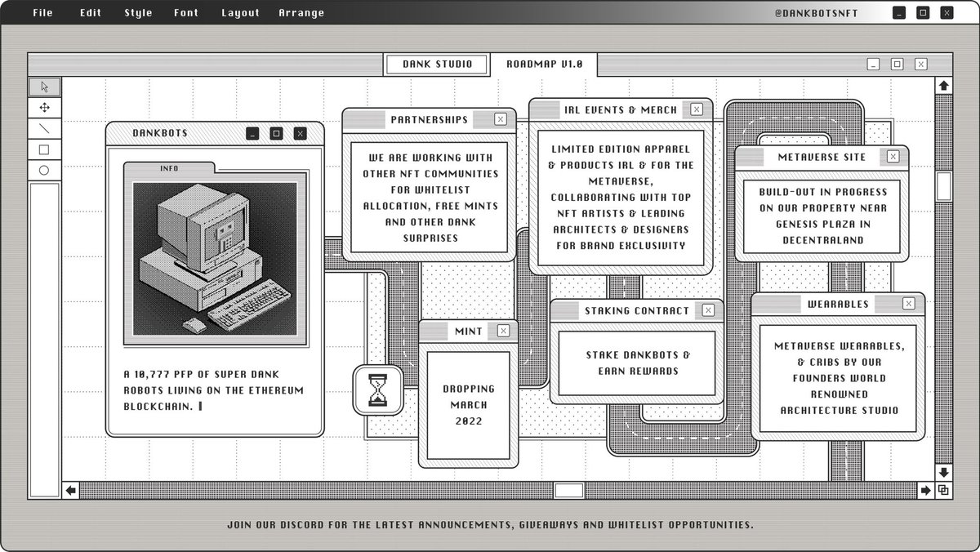Click the Partnerships panel title
The height and width of the screenshot is (552, 980).
[x=430, y=119]
